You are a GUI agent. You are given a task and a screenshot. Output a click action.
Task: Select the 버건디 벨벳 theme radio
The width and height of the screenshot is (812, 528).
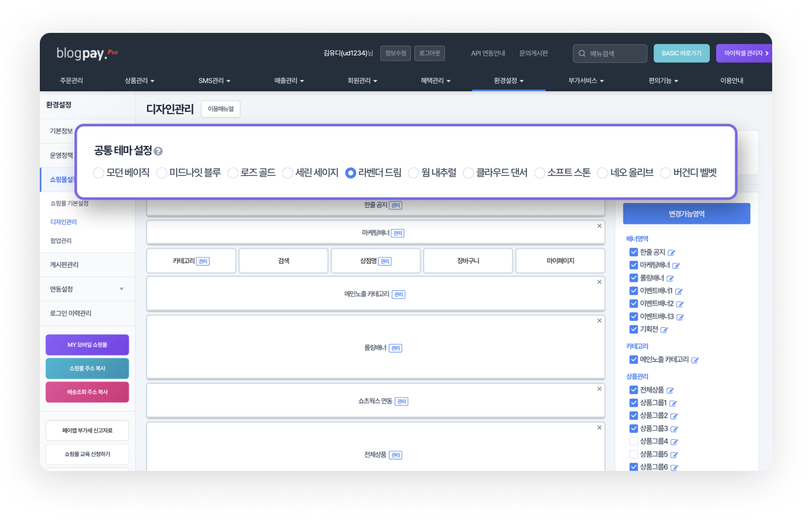[665, 173]
